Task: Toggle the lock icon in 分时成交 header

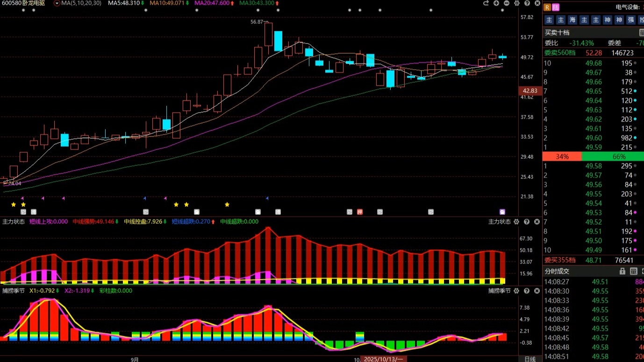Action: coord(623,271)
